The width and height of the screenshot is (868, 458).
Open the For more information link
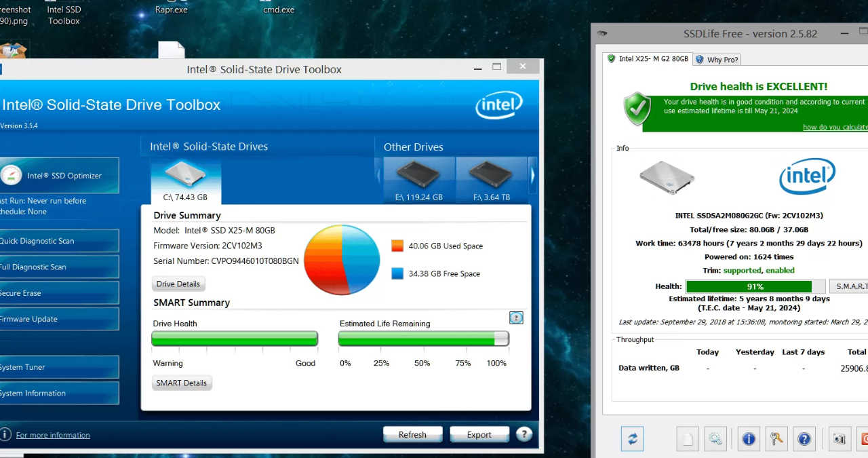(x=53, y=435)
